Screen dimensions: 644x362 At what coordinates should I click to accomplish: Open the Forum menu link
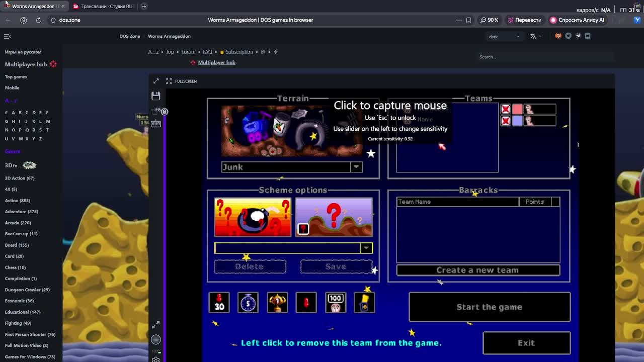click(x=188, y=52)
